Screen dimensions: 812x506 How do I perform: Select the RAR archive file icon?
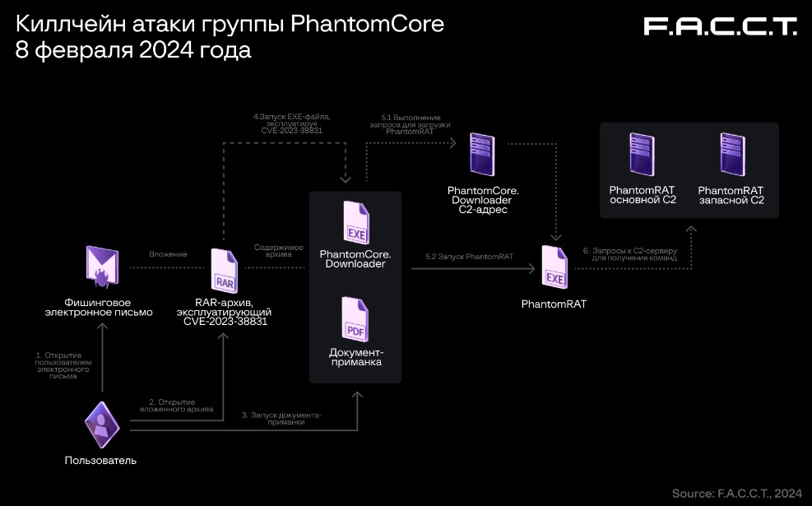[224, 270]
